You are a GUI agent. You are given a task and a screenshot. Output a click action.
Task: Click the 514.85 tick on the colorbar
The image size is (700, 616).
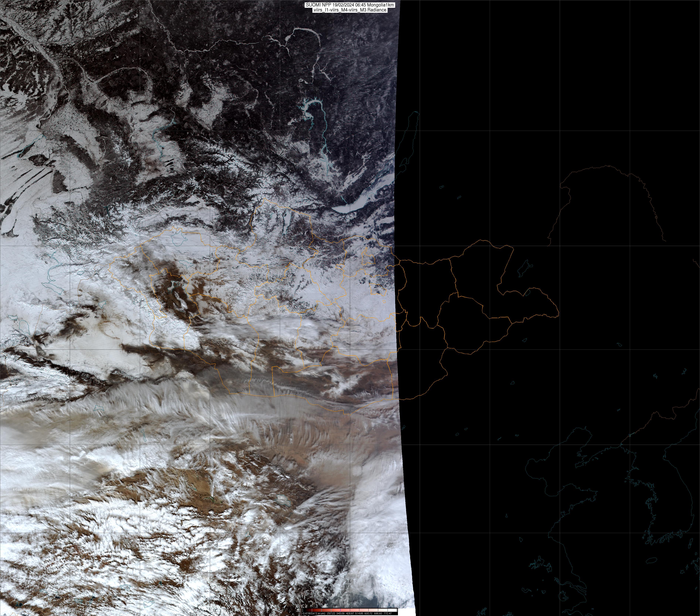coord(359,610)
